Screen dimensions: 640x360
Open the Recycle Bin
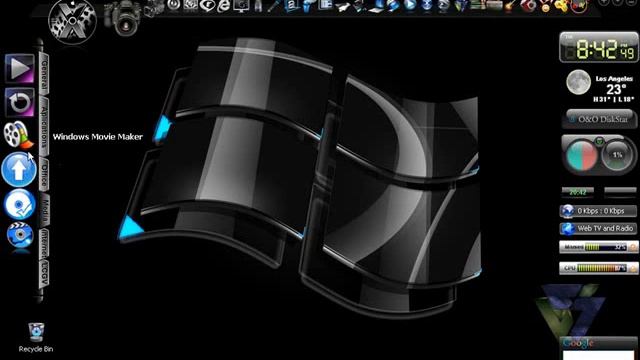[x=36, y=337]
